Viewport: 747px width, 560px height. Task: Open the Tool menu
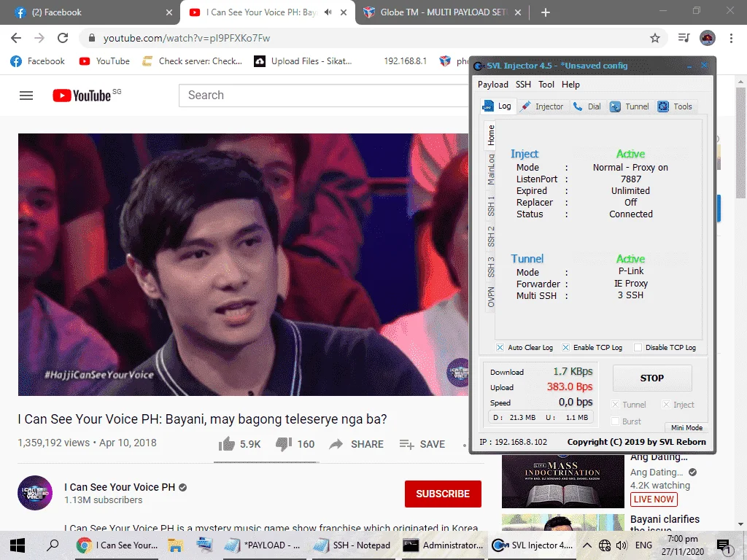coord(546,85)
